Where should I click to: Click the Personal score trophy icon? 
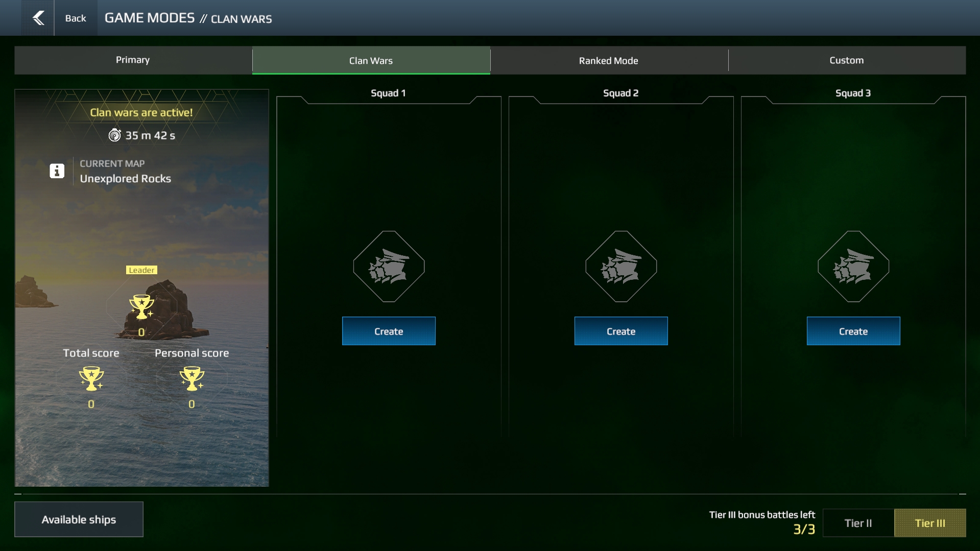192,379
